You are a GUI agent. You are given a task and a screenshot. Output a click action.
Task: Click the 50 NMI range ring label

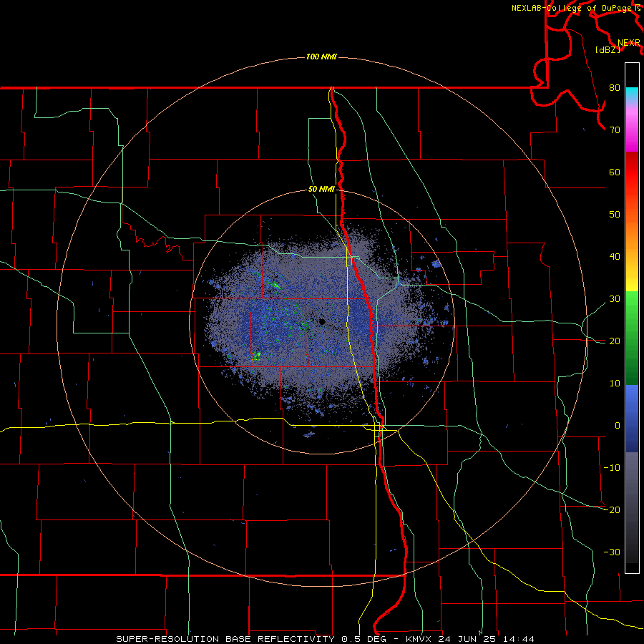[x=321, y=190]
